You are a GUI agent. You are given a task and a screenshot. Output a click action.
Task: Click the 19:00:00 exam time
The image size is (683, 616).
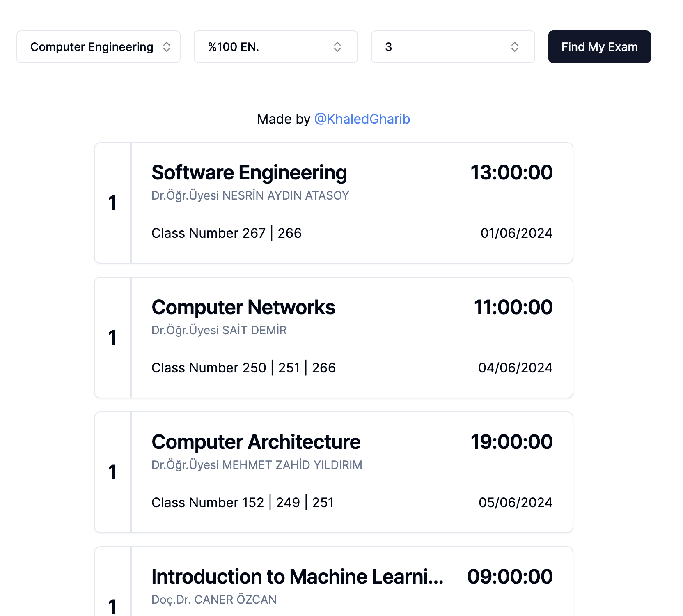[511, 442]
